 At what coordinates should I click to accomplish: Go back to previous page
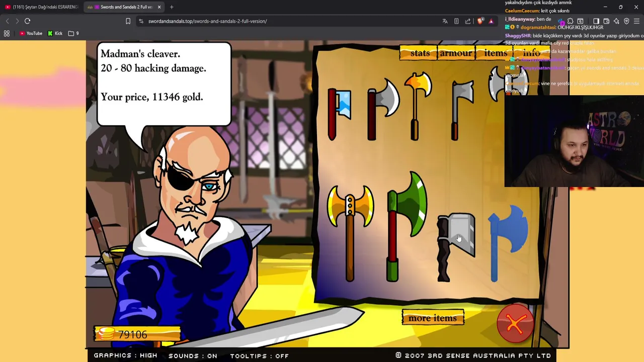coord(7,21)
